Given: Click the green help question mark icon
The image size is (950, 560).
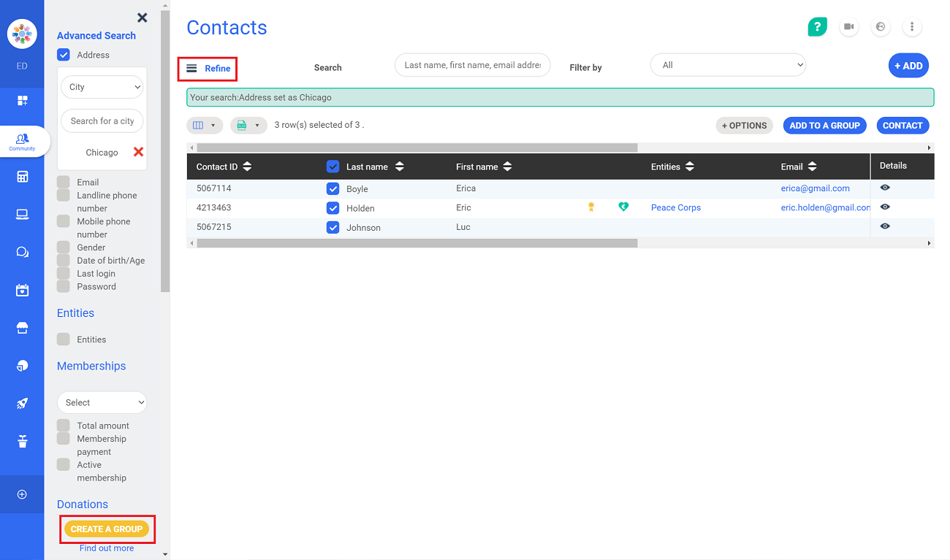Looking at the screenshot, I should coord(817,27).
